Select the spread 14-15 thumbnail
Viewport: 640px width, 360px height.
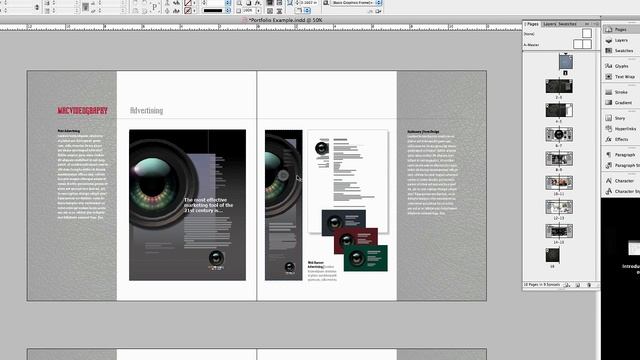(x=559, y=231)
